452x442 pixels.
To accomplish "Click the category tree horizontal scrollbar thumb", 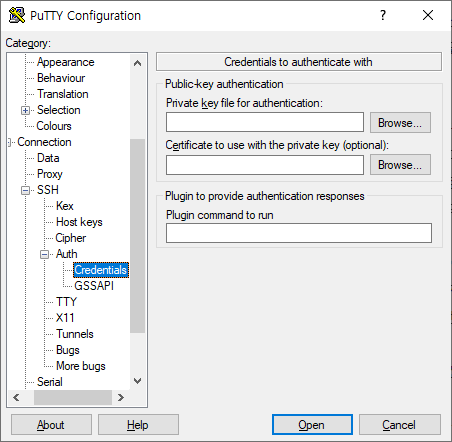I will (x=73, y=397).
